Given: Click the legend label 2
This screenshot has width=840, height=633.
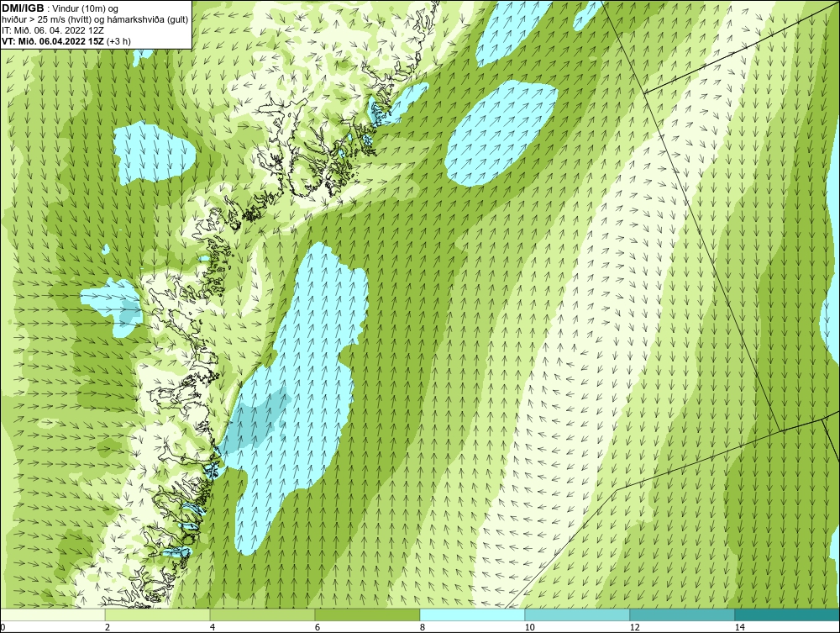Looking at the screenshot, I should pos(108,627).
